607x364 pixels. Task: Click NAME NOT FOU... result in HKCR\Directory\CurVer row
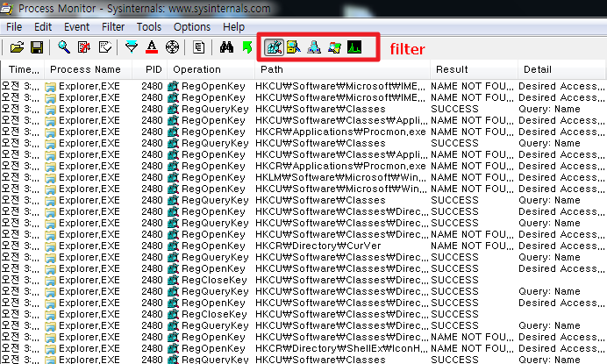point(472,246)
